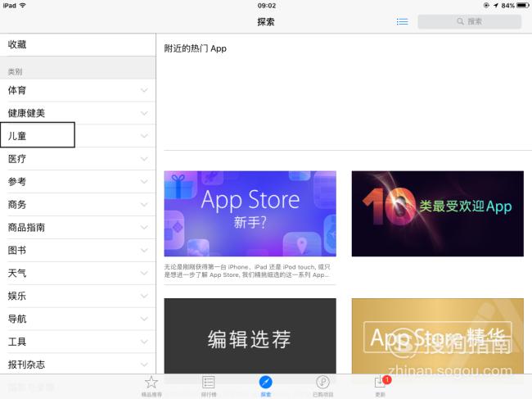Select the 参考 category label
This screenshot has width=532, height=399.
tap(17, 182)
